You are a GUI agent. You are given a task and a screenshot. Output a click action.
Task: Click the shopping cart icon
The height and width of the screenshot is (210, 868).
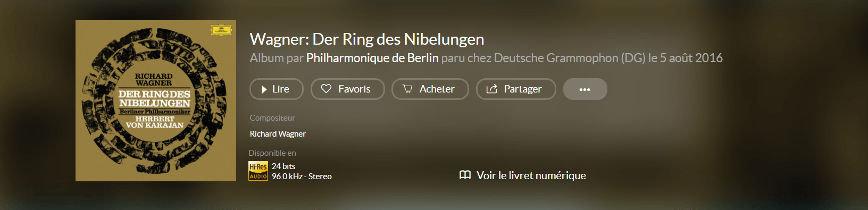click(407, 89)
